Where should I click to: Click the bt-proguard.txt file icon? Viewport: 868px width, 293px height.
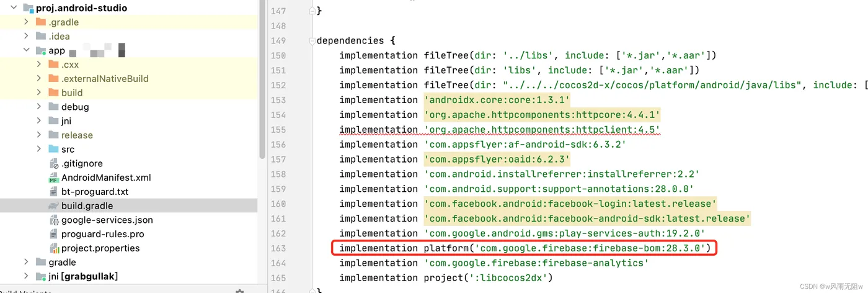pos(54,192)
